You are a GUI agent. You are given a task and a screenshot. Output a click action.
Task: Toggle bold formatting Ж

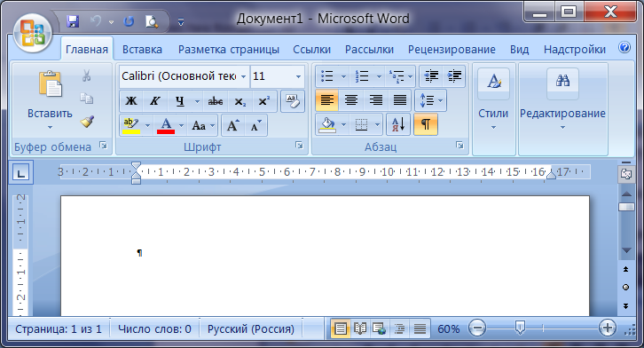click(131, 101)
